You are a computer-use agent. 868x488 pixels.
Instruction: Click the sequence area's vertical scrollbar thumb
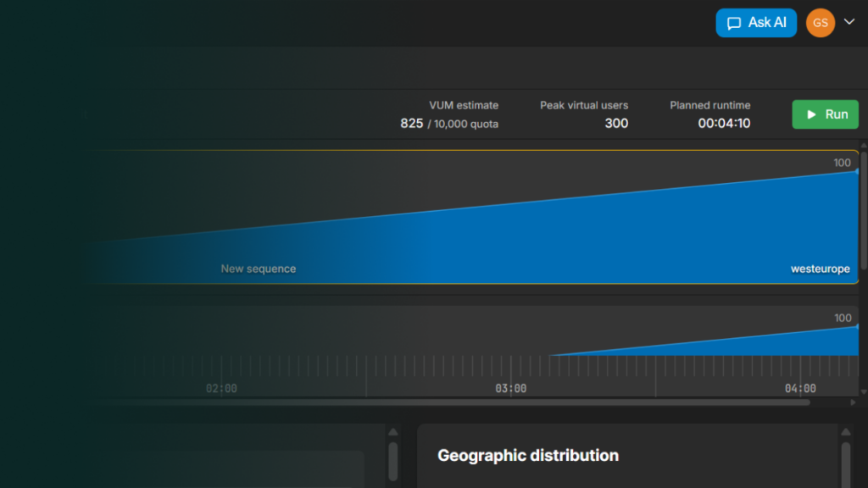tap(864, 212)
